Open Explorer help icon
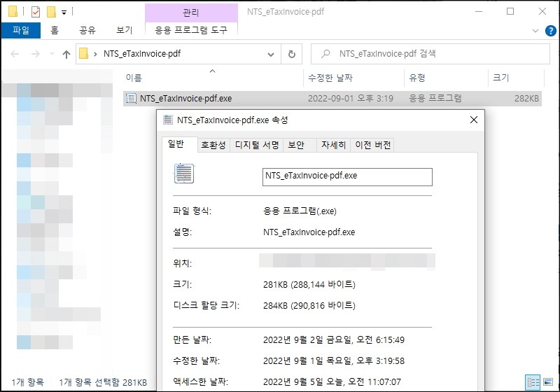 tap(550, 31)
